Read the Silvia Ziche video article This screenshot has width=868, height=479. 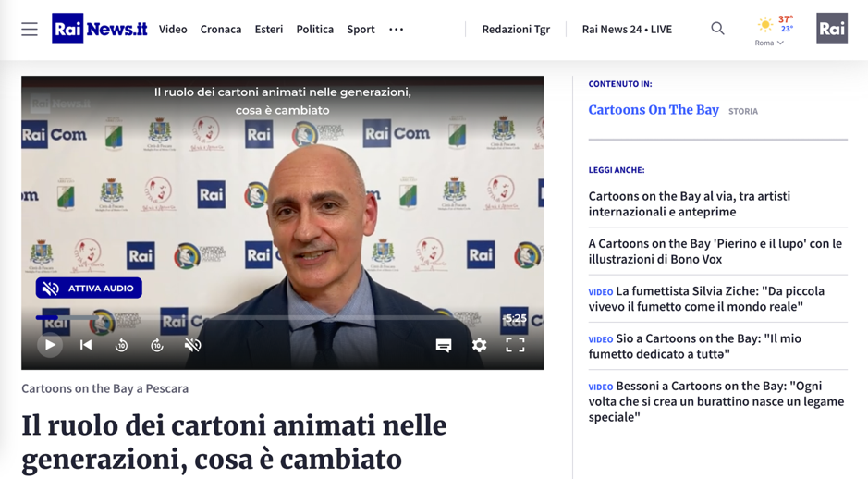tap(706, 299)
